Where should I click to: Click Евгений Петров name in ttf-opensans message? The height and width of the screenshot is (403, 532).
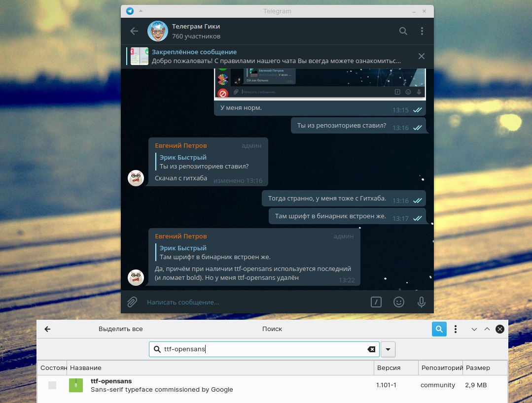[x=181, y=236]
